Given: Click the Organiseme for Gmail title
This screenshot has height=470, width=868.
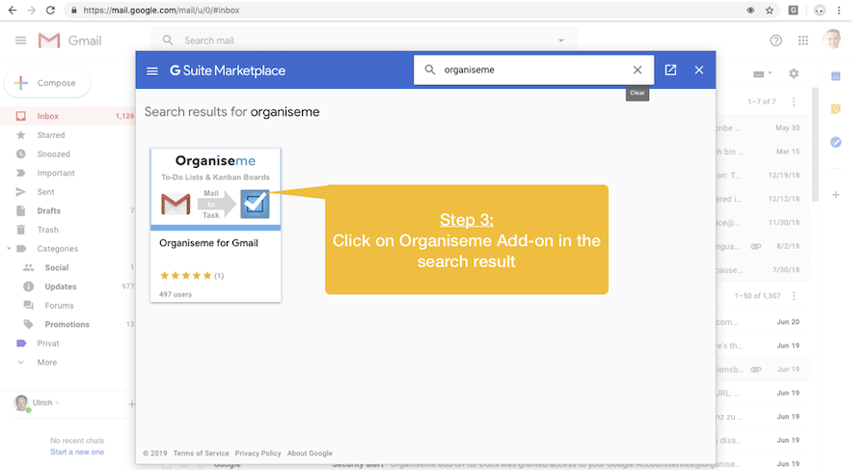Looking at the screenshot, I should (x=208, y=243).
